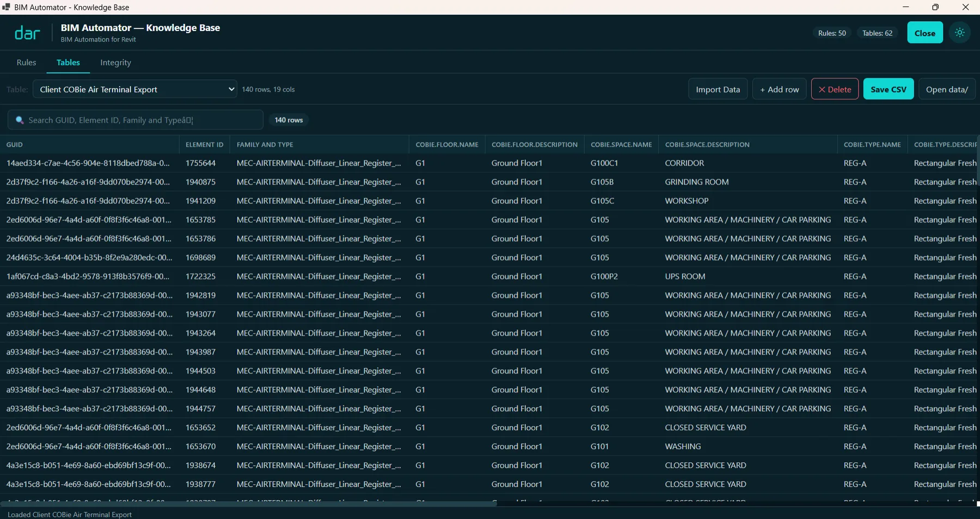Click the GRINDING ROOM cell
The height and width of the screenshot is (519, 980).
click(748, 182)
